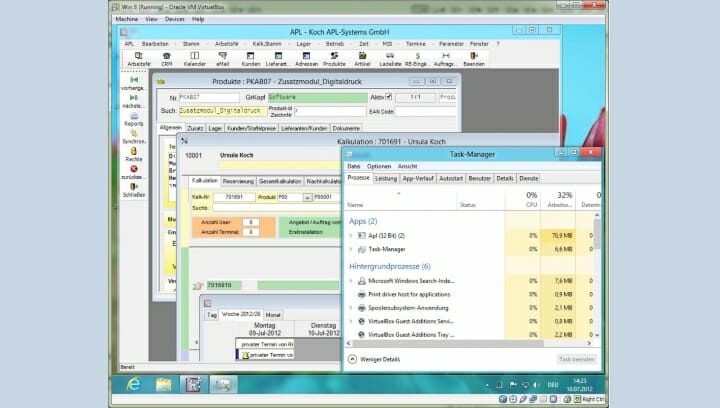Open File Explorer from taskbar

coord(163,384)
